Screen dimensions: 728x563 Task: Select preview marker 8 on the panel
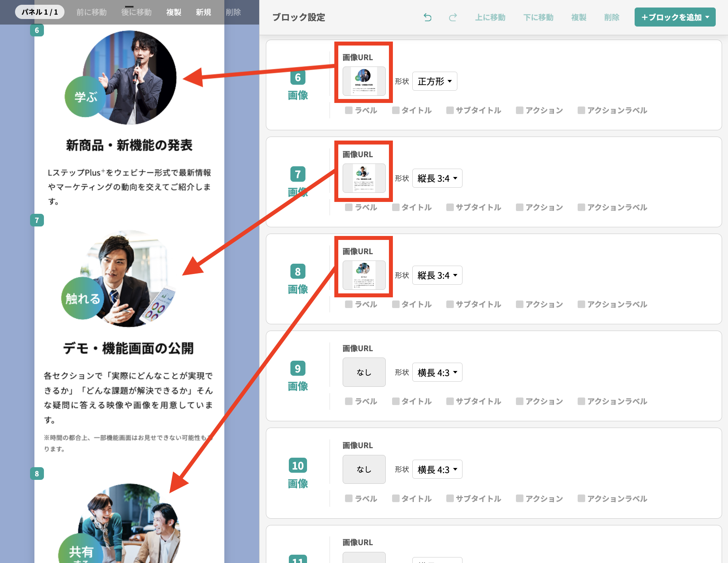pos(37,474)
